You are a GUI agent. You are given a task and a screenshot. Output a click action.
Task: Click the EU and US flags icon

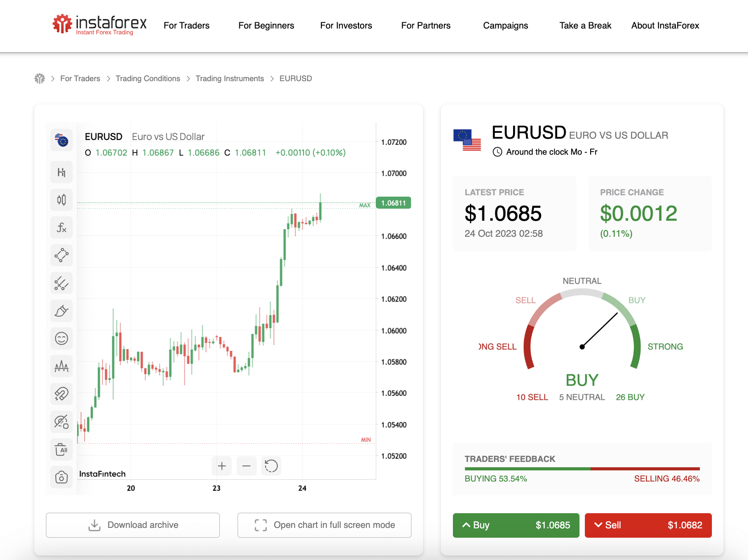[x=467, y=140]
